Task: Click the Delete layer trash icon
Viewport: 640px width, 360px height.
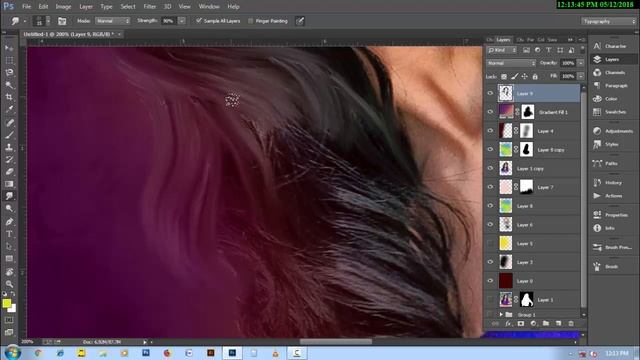Action: tap(571, 324)
